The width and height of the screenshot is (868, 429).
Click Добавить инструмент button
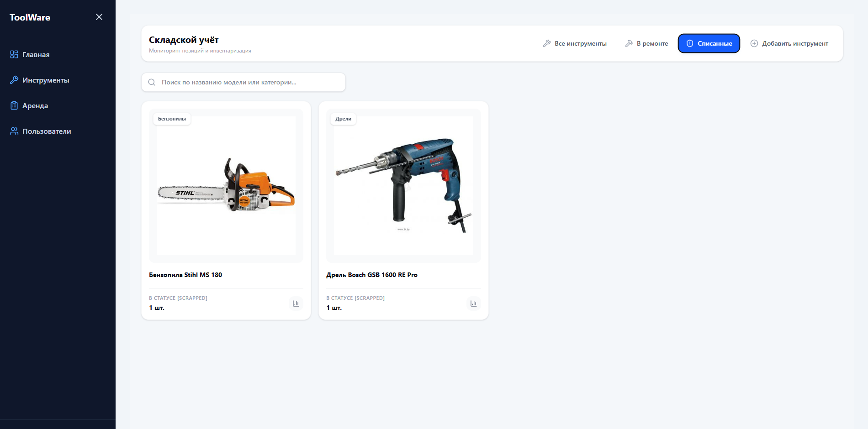pyautogui.click(x=789, y=43)
